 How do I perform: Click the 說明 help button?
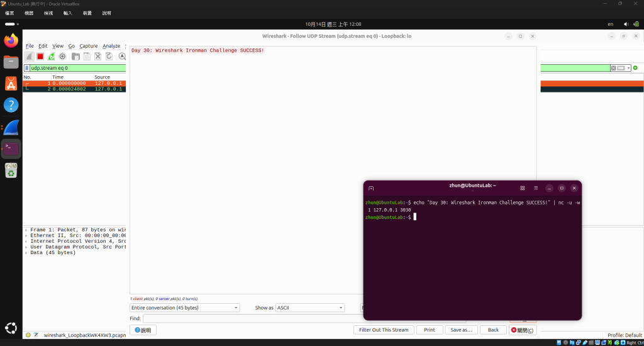[143, 330]
